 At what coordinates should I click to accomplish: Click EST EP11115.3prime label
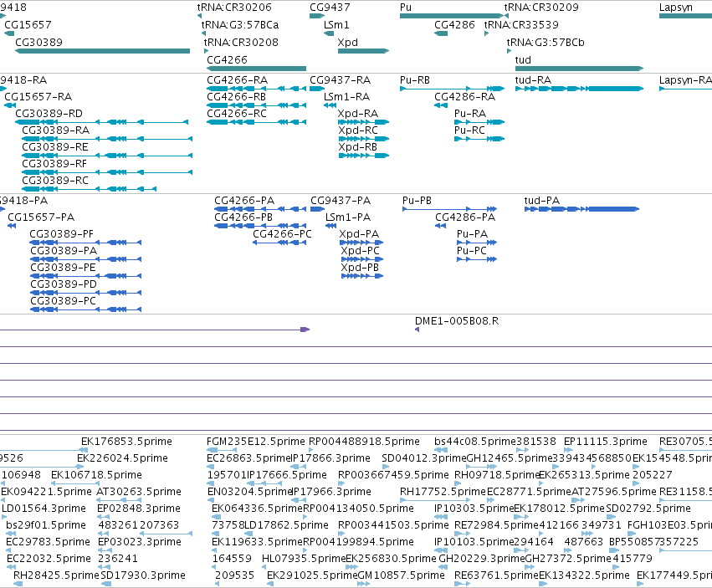click(606, 442)
